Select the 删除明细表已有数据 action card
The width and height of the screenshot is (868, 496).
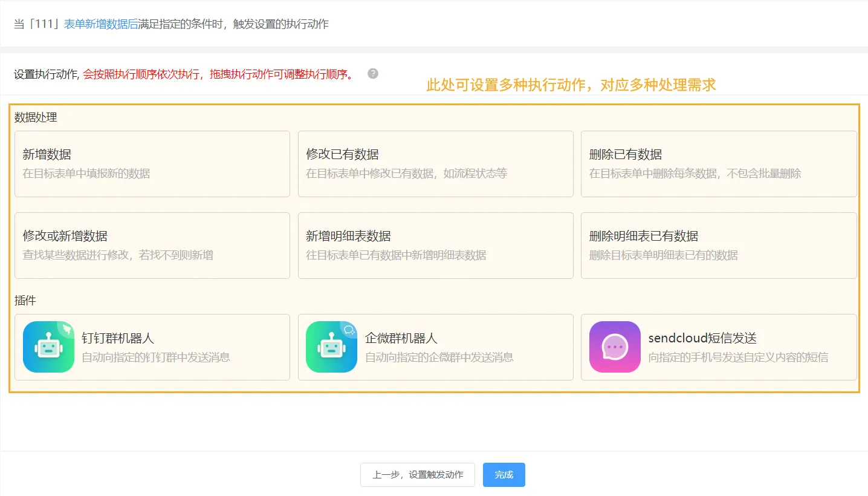718,246
